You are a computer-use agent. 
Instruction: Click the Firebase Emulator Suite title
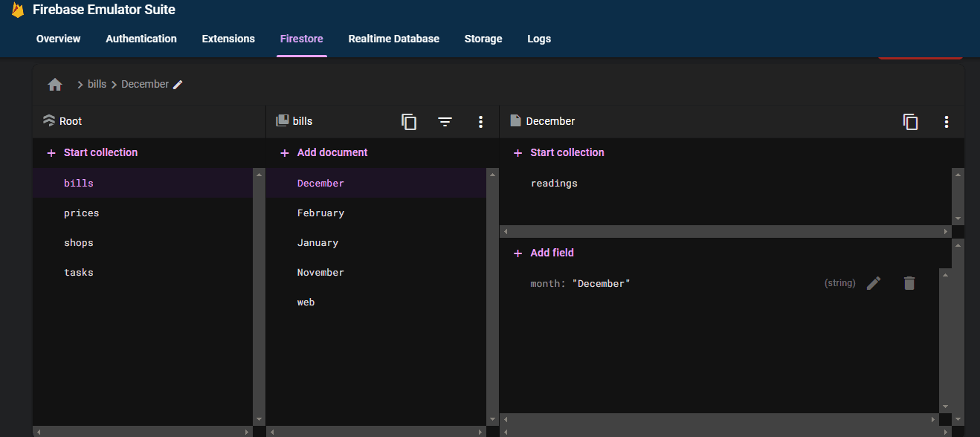coord(104,10)
